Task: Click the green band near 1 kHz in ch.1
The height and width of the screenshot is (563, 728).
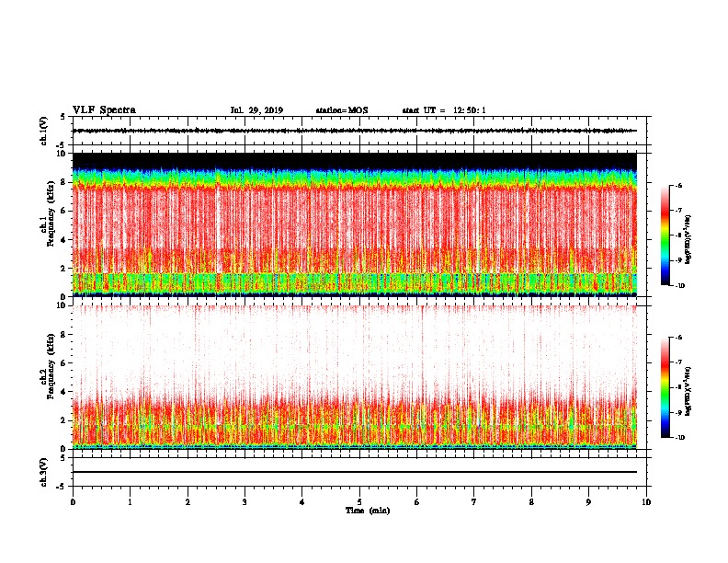Action: tap(355, 282)
